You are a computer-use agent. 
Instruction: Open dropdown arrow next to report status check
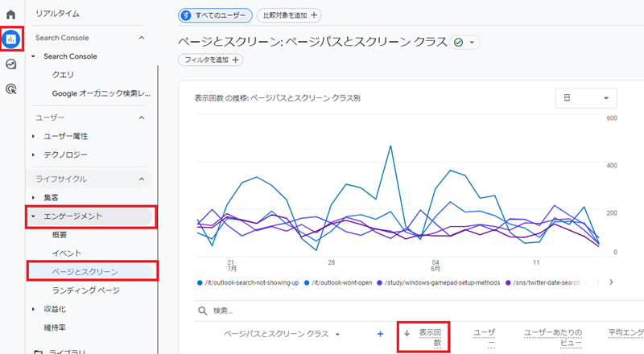pyautogui.click(x=472, y=43)
